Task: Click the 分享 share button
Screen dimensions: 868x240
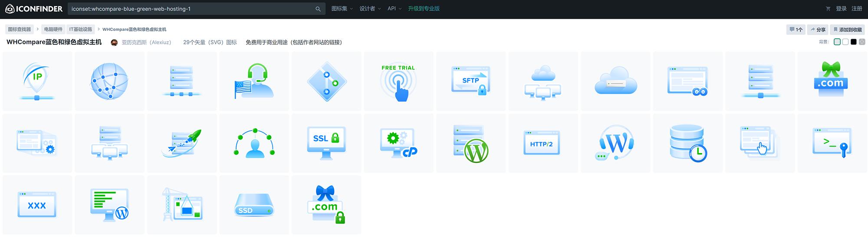Action: pos(818,30)
